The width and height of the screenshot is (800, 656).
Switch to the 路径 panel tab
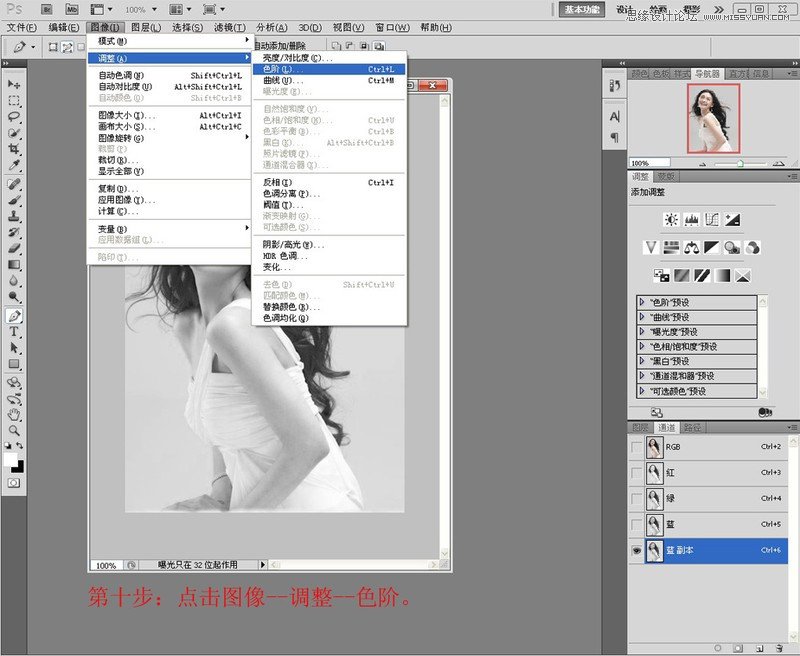(x=693, y=427)
